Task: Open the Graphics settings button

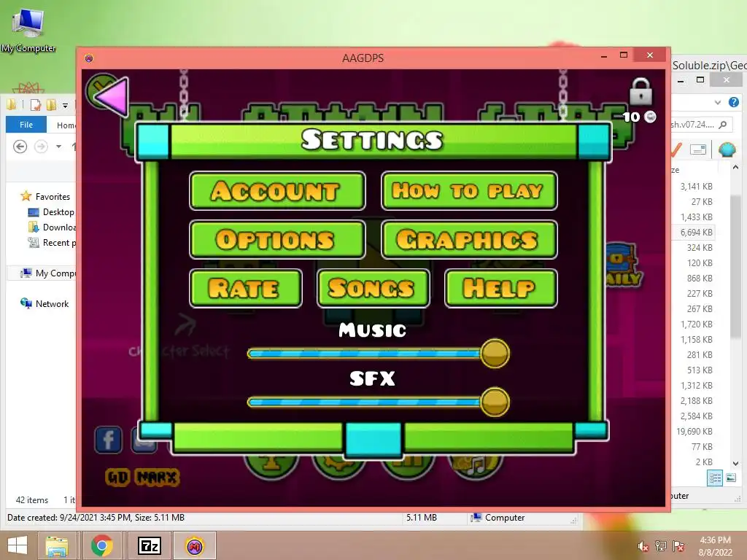Action: click(x=469, y=239)
